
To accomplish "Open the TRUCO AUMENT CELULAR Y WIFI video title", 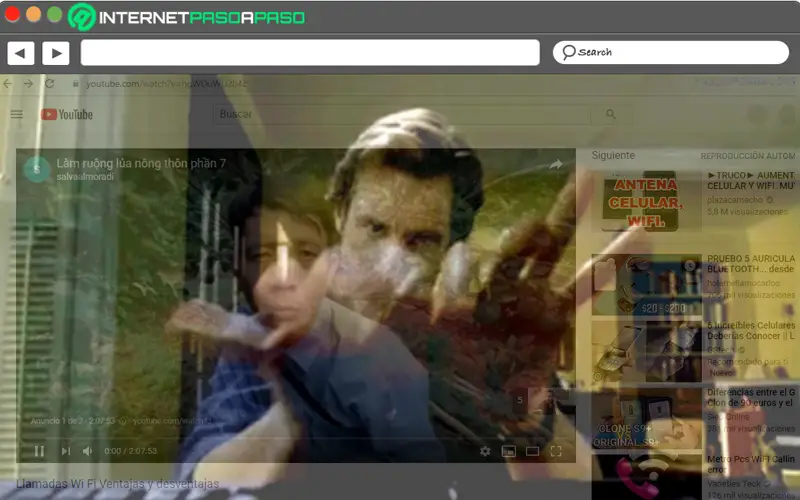I will pyautogui.click(x=751, y=181).
